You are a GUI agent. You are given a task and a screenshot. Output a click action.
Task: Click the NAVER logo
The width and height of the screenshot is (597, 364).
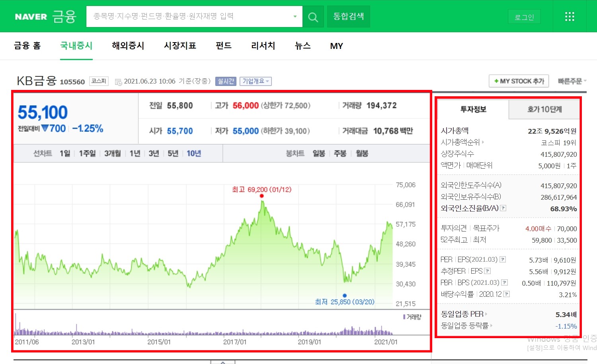point(31,17)
